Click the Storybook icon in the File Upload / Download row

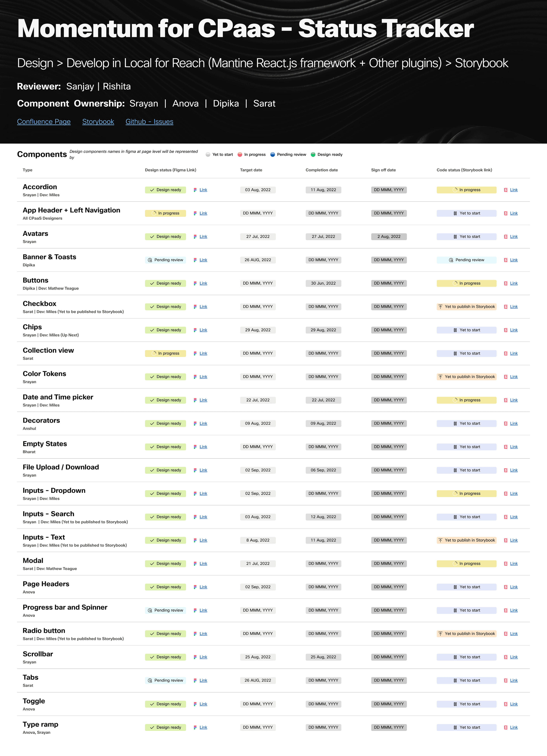506,470
